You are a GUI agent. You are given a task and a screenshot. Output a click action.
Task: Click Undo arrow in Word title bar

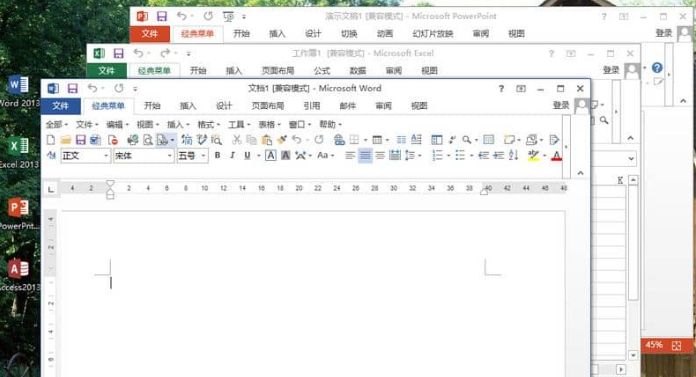(x=92, y=88)
